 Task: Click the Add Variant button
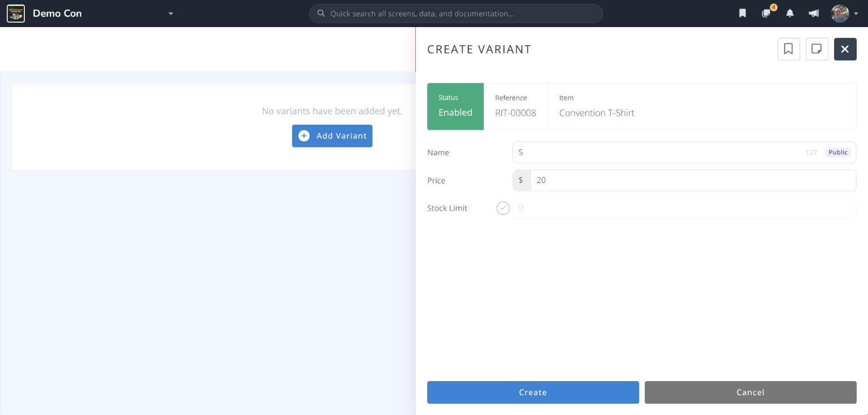click(x=332, y=136)
